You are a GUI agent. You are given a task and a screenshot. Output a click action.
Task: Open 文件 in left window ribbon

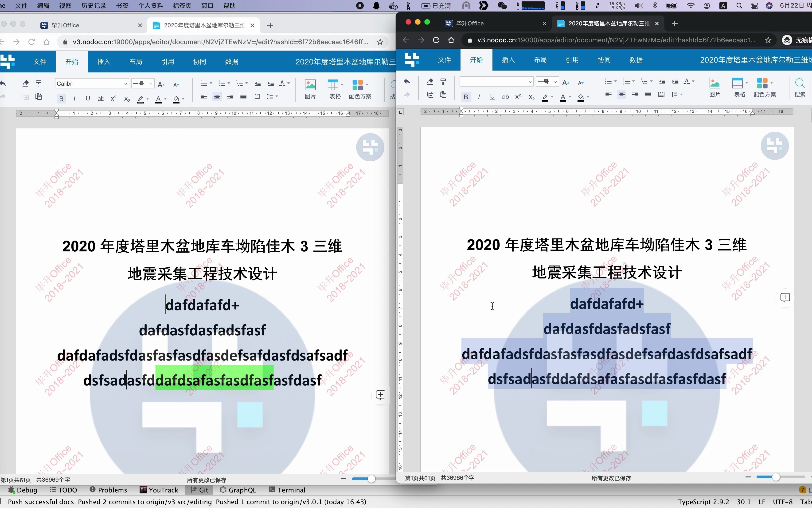pyautogui.click(x=40, y=61)
